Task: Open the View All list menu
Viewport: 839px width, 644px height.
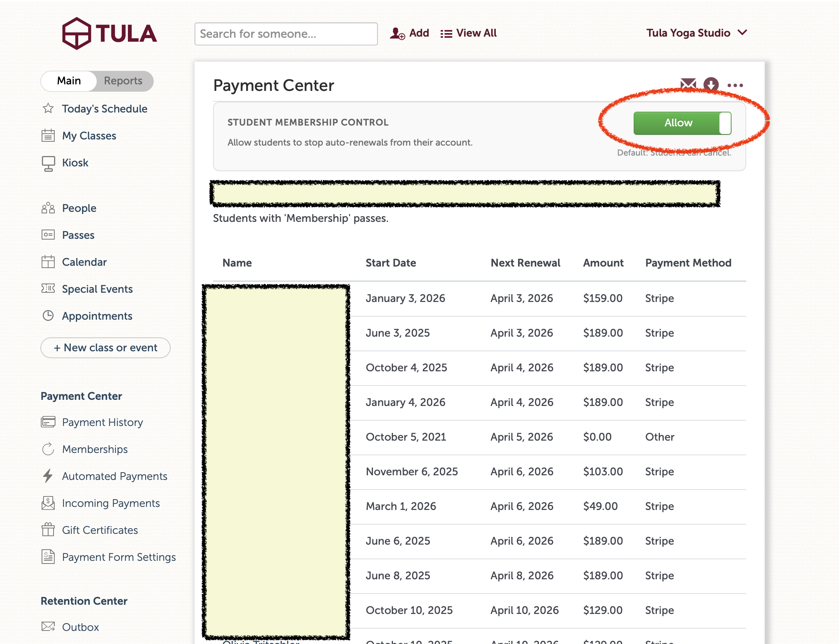Action: (469, 34)
